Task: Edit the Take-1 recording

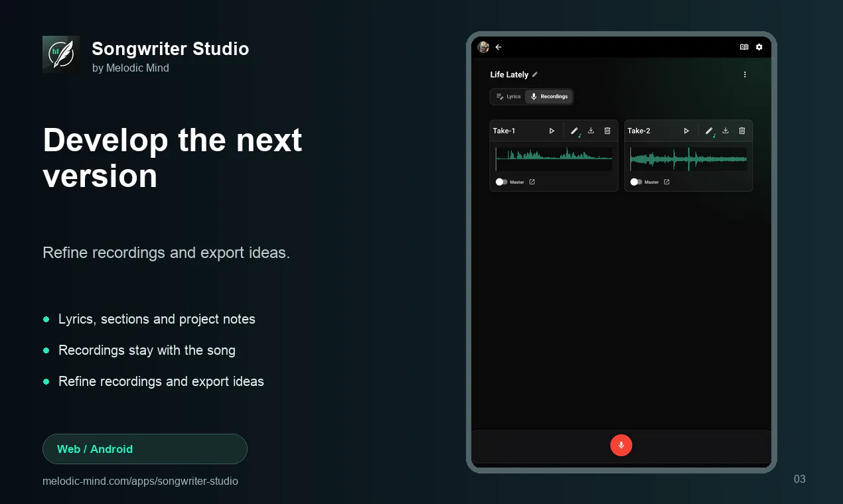Action: click(575, 131)
